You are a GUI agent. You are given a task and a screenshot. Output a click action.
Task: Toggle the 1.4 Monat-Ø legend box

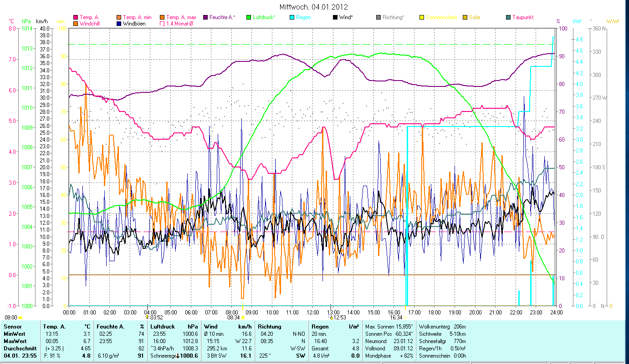(162, 23)
